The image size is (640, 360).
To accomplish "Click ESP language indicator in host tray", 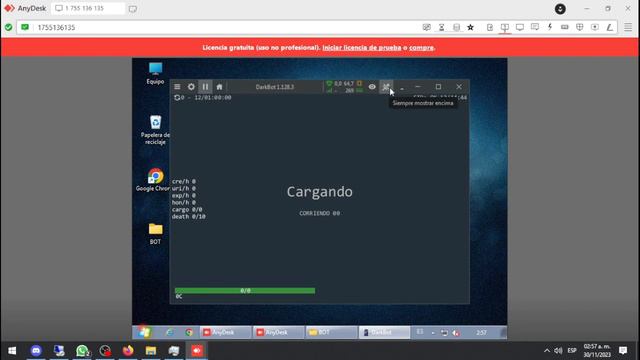I will click(572, 351).
